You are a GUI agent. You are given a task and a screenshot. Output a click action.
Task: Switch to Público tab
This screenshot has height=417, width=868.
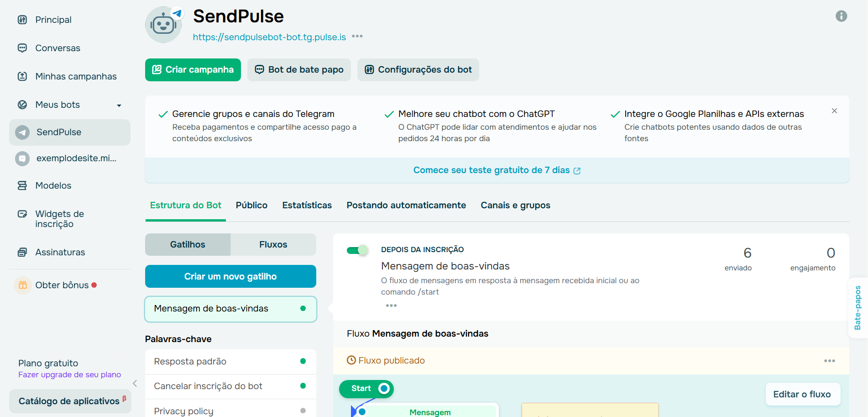251,206
